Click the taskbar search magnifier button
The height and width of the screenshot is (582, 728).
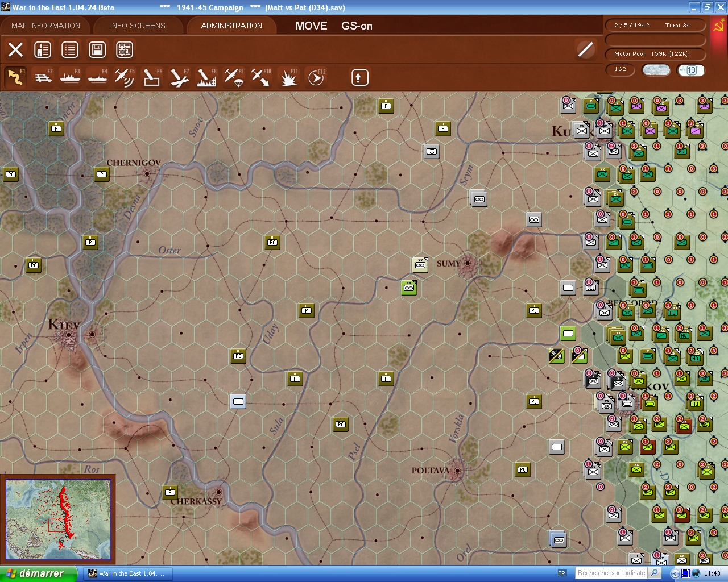[x=655, y=573]
